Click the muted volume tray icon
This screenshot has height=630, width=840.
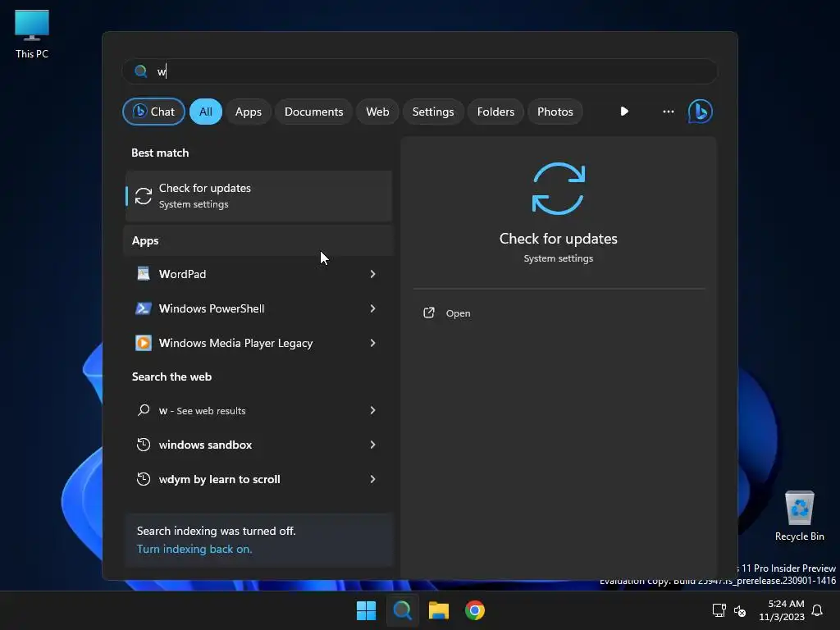[x=740, y=610]
